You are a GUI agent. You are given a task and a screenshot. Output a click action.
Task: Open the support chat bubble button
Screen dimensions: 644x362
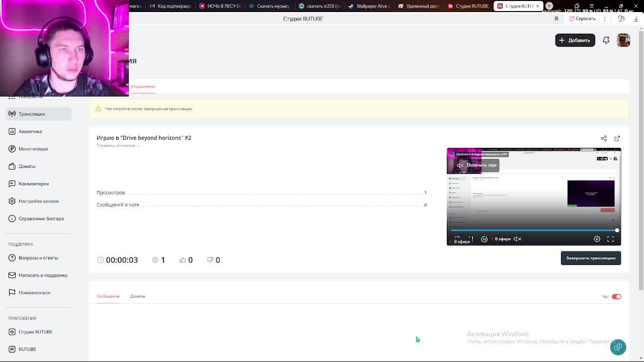pyautogui.click(x=618, y=347)
